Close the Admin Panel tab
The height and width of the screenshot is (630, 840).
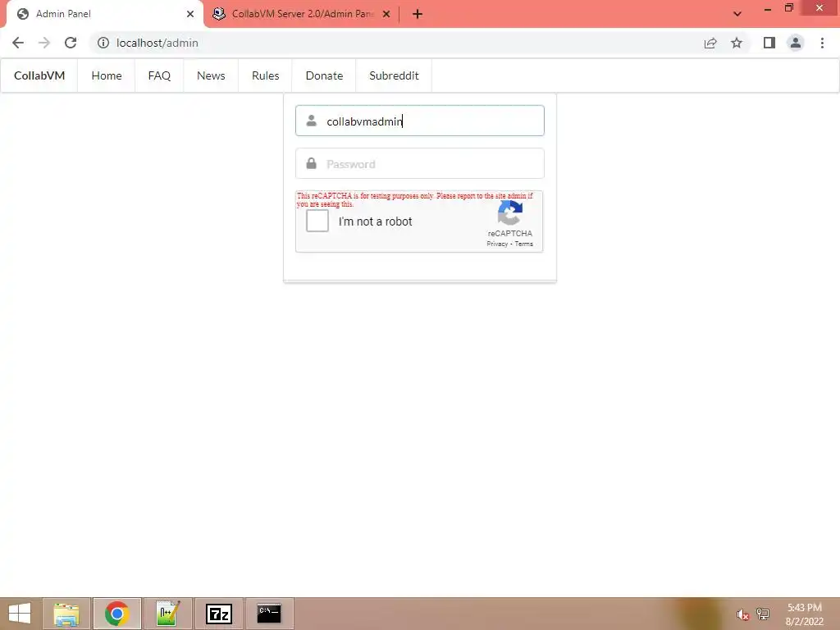[x=190, y=14]
